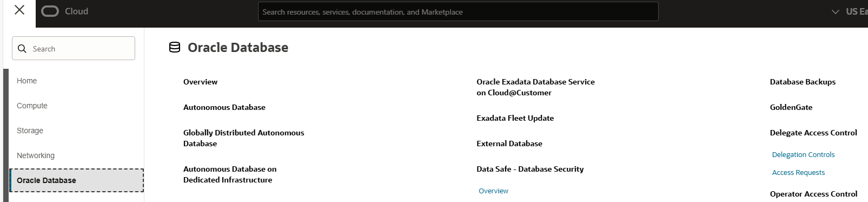Click the Oracle Database cylinder icon
The image size is (868, 202).
tap(175, 48)
